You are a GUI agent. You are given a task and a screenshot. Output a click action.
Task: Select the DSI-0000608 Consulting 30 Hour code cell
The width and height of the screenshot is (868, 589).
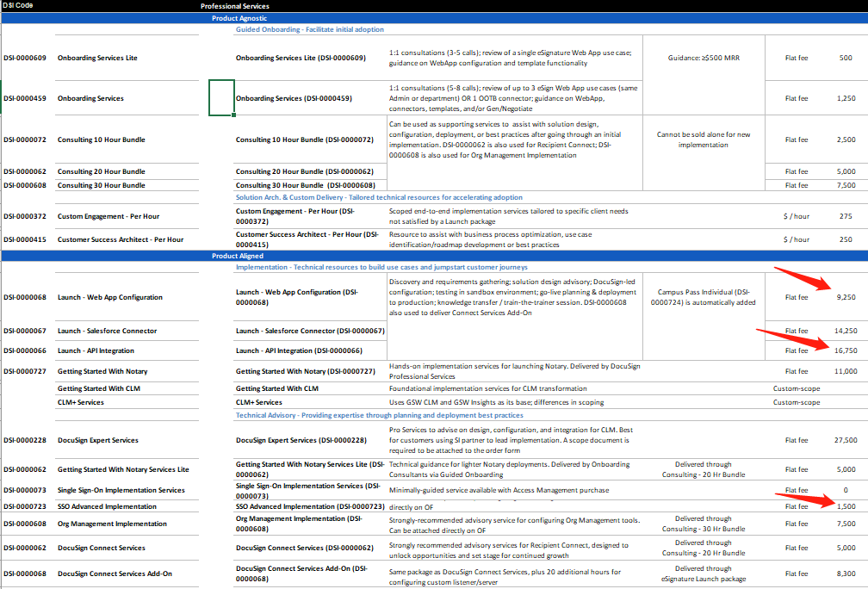pos(25,185)
